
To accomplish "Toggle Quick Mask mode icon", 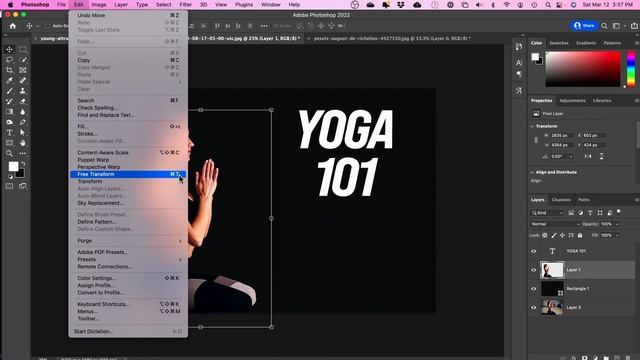I will click(x=9, y=186).
